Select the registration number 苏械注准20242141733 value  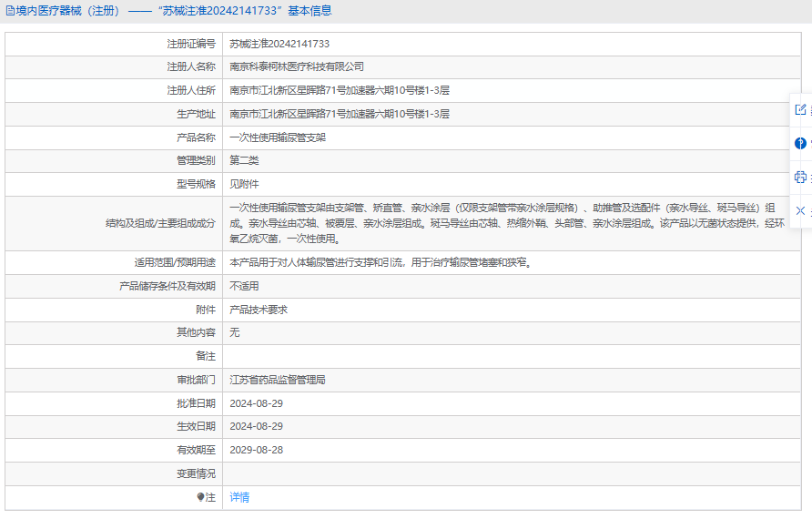tap(279, 44)
